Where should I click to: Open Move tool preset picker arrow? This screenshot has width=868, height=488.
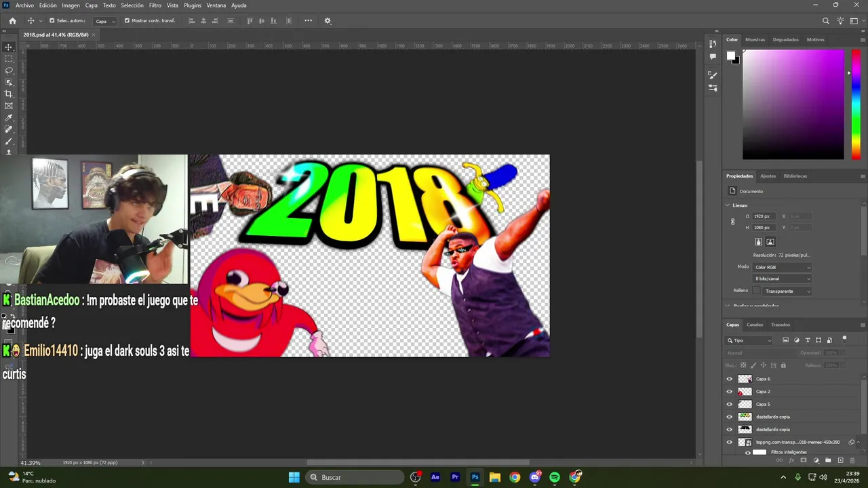41,21
